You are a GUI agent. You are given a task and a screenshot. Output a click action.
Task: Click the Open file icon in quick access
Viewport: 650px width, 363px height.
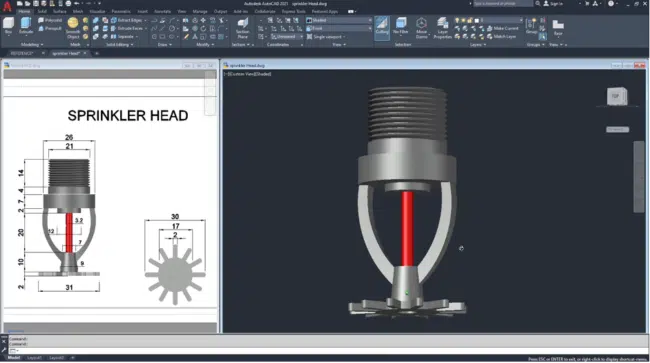27,3
